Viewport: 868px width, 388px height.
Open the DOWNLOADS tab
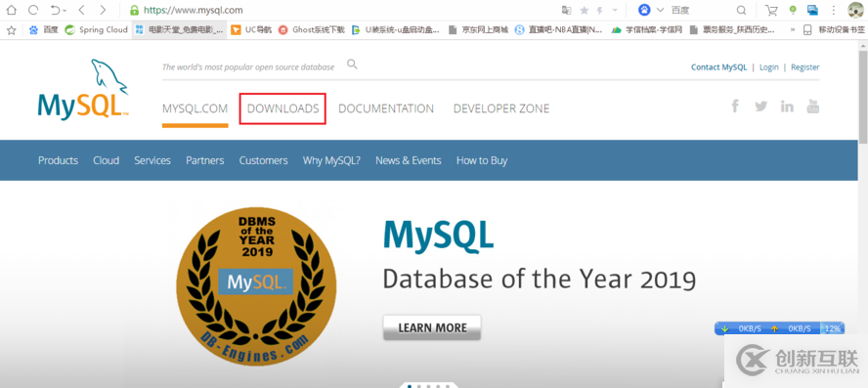click(x=282, y=108)
